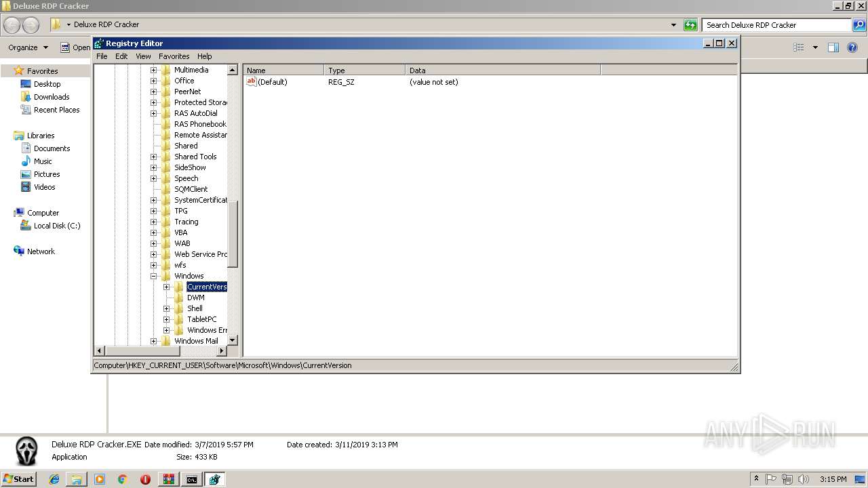This screenshot has height=488, width=868.
Task: Launch Windows Media Player from taskbar
Action: click(100, 479)
